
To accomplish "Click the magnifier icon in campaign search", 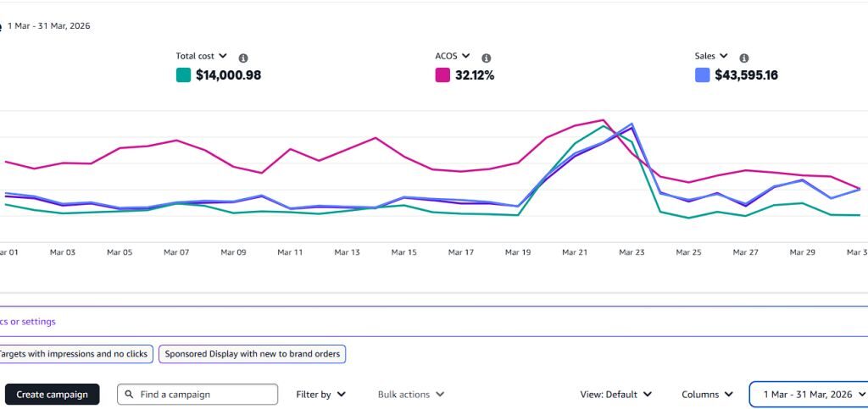I will [x=129, y=394].
